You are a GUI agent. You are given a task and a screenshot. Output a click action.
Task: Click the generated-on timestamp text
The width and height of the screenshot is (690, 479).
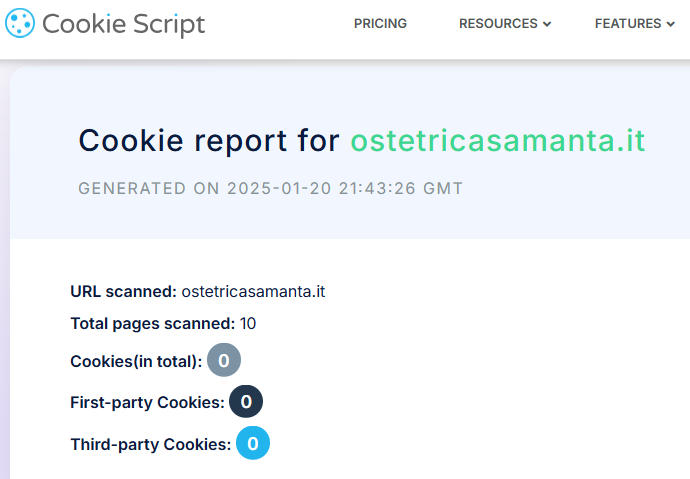[x=270, y=188]
